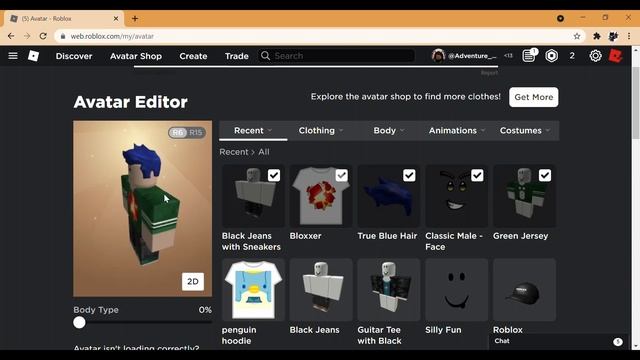Uncheck the Classic Male Face item
Screen dimensions: 640x360
(477, 176)
